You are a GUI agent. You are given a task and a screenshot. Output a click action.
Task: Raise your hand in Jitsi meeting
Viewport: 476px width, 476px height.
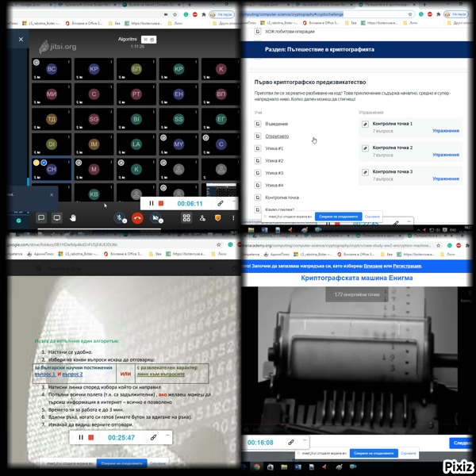tap(73, 217)
